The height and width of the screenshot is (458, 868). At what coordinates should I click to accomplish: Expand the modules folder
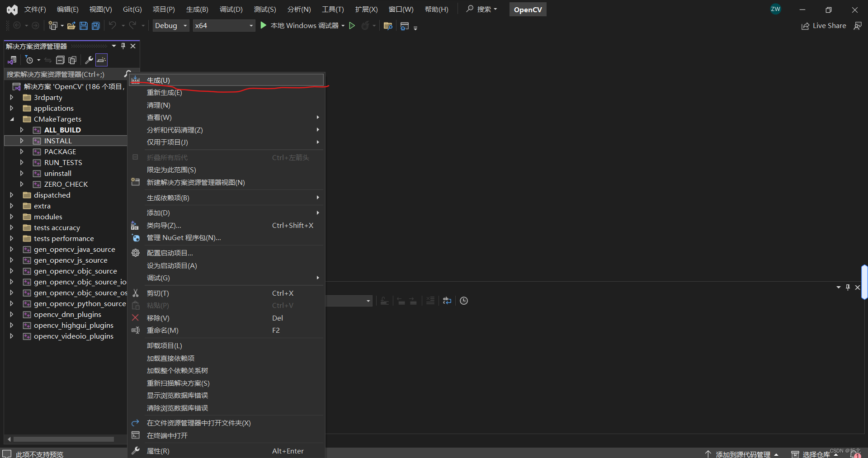(x=12, y=217)
